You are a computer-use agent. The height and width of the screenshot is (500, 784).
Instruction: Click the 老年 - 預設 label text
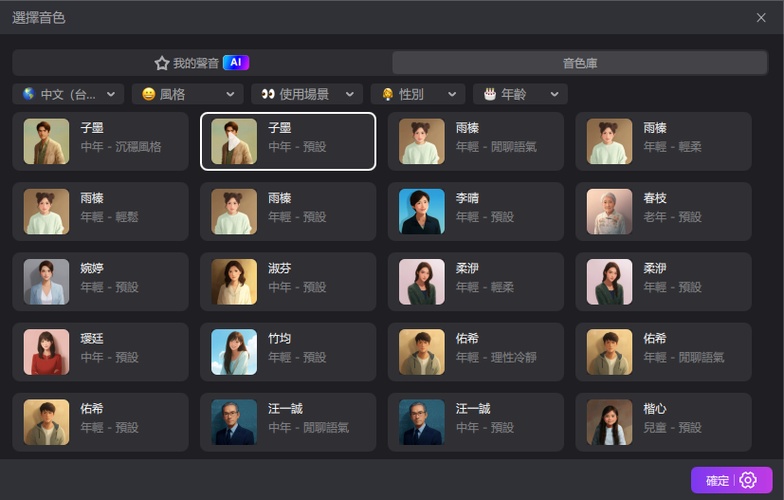click(x=672, y=217)
